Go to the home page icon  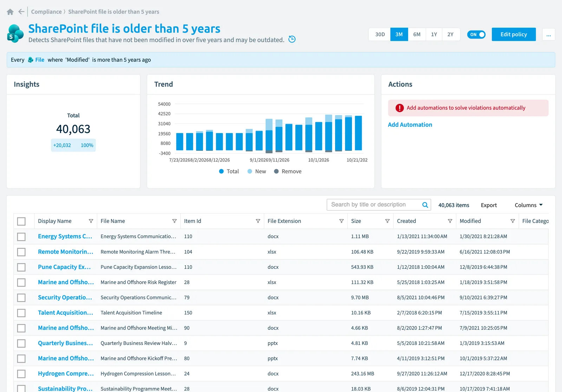click(10, 12)
